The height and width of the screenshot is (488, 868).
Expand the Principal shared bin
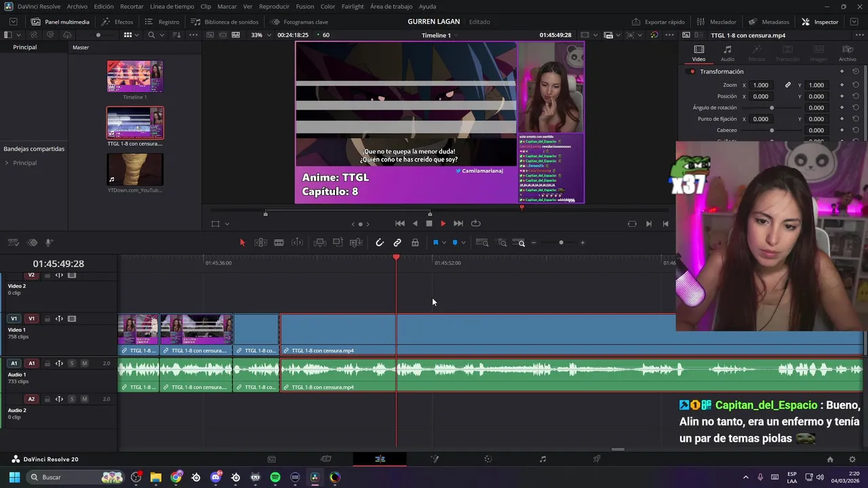click(x=7, y=163)
